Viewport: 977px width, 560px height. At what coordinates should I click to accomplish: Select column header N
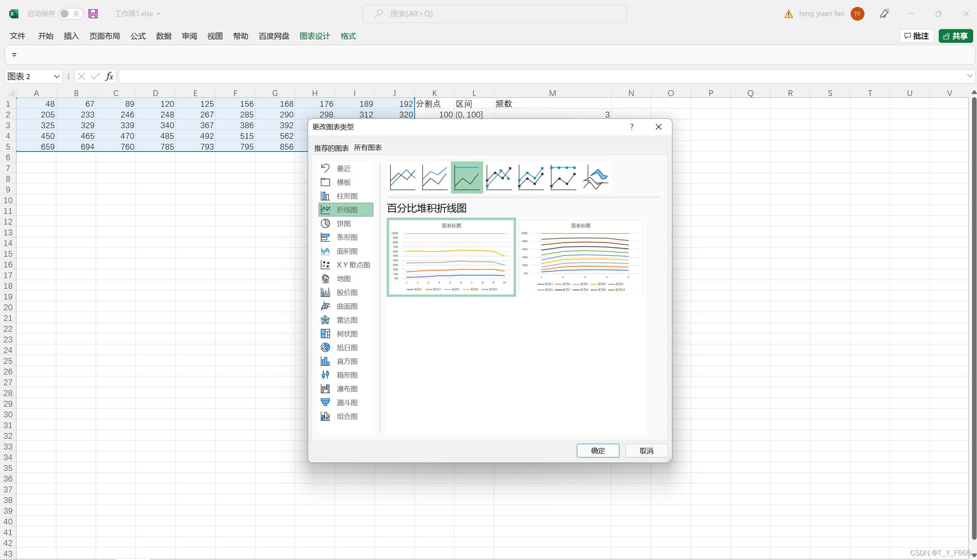pyautogui.click(x=631, y=93)
